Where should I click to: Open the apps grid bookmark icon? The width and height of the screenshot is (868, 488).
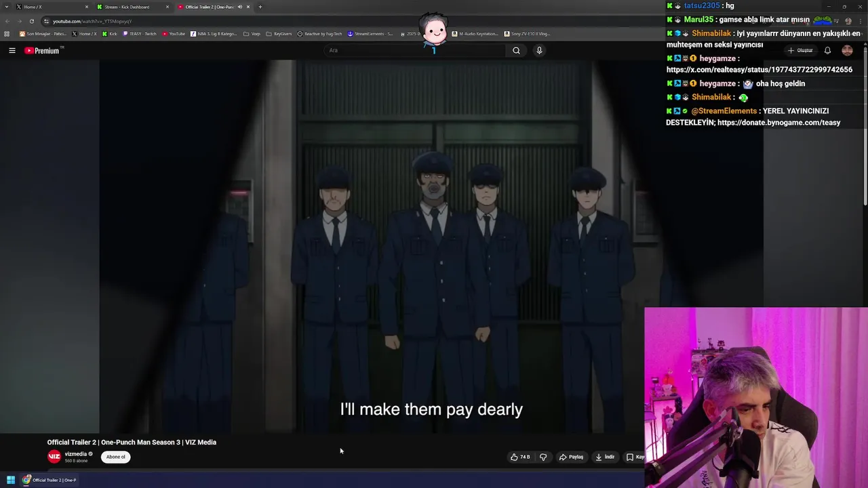click(7, 33)
